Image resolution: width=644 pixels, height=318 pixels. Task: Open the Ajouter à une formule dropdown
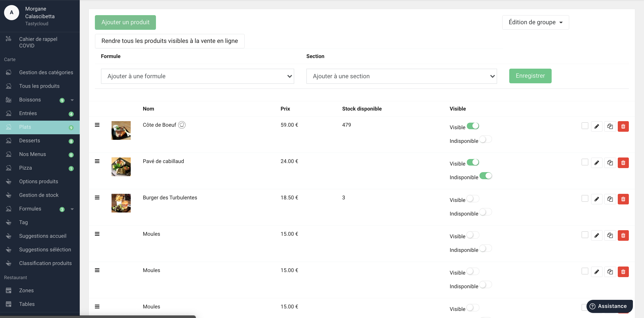click(197, 76)
